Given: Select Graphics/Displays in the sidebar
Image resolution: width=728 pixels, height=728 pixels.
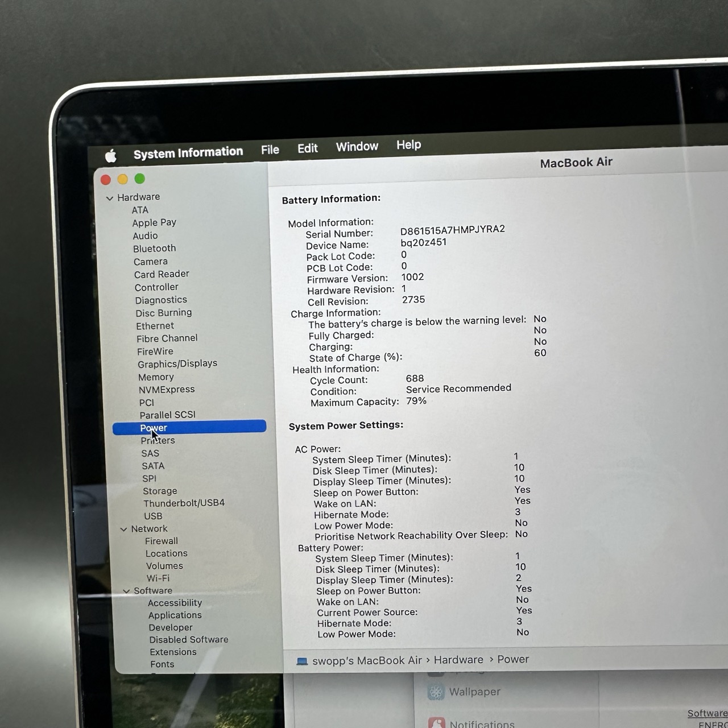Looking at the screenshot, I should point(177,364).
